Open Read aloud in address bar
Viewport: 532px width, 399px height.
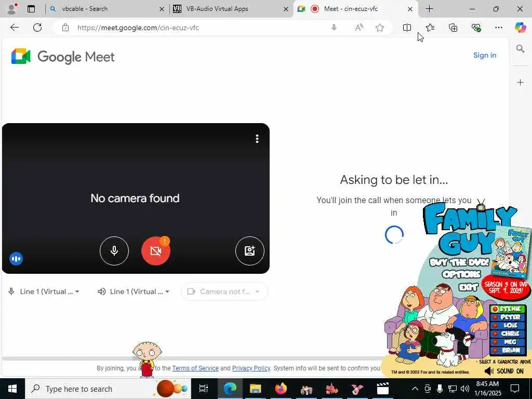click(x=359, y=28)
